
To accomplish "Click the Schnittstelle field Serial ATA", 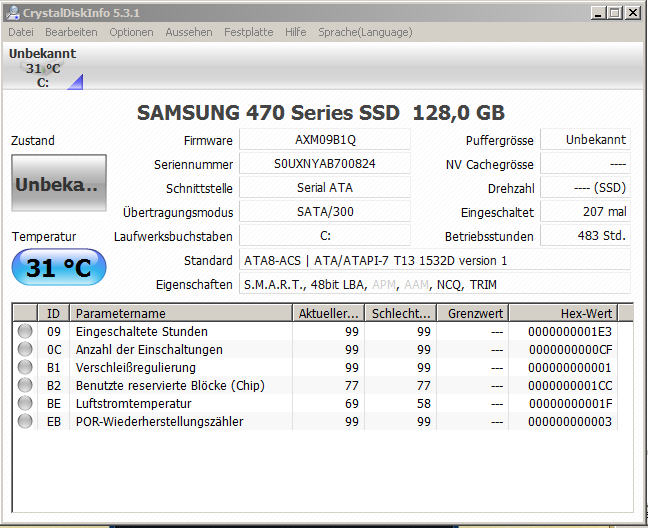I will tap(325, 188).
